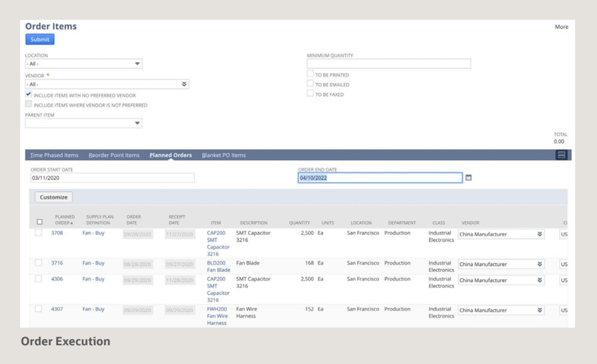Open FWH200 Fan Wire Harness item link
597x364 pixels.
click(x=218, y=316)
